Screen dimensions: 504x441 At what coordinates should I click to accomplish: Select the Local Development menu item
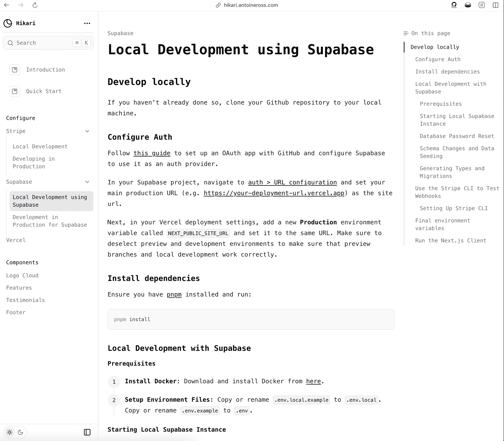tap(40, 146)
